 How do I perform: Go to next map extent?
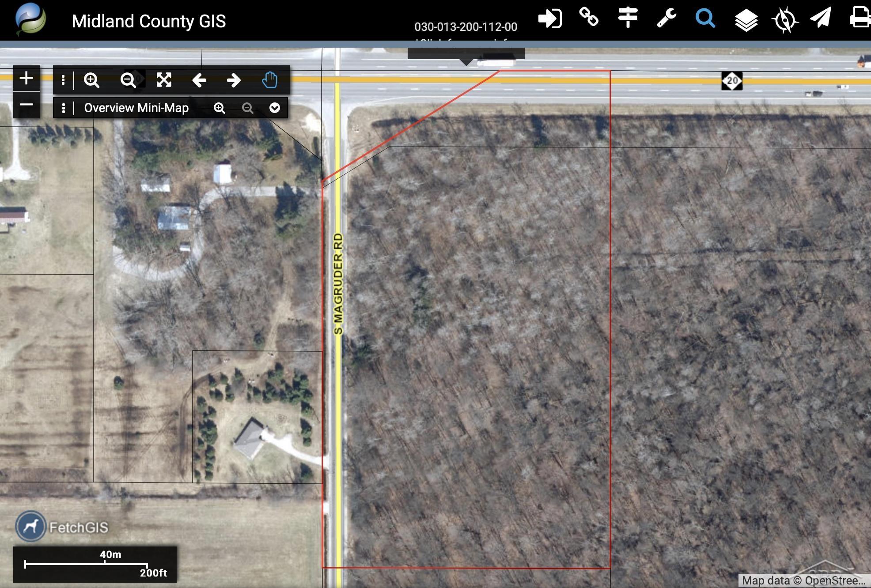234,80
